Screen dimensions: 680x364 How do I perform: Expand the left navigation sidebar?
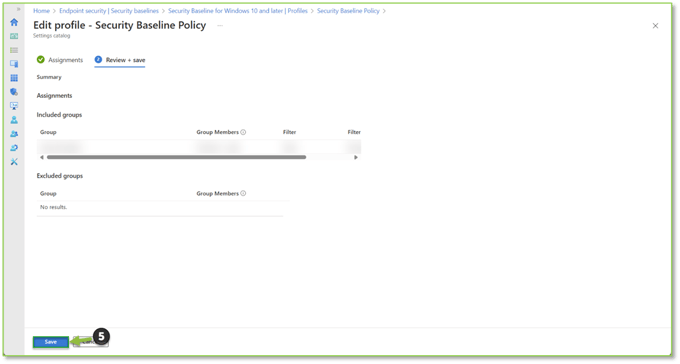point(18,9)
